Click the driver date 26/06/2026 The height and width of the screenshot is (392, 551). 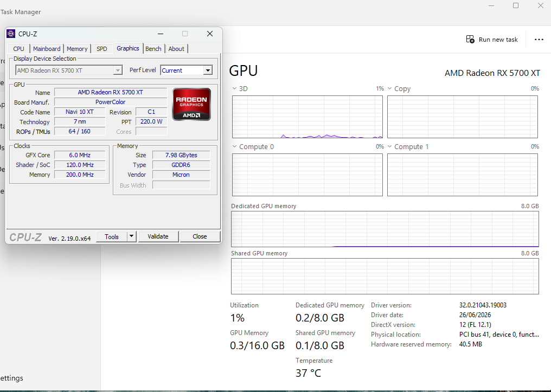(x=475, y=315)
